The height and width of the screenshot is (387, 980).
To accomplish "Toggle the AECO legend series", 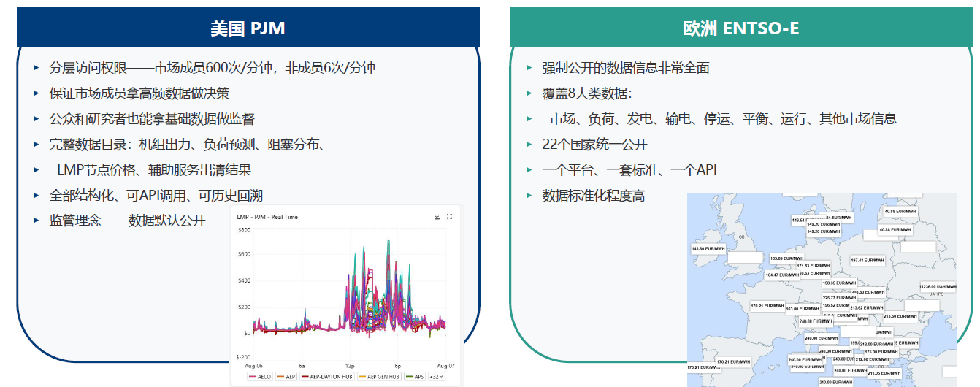I will pyautogui.click(x=260, y=377).
